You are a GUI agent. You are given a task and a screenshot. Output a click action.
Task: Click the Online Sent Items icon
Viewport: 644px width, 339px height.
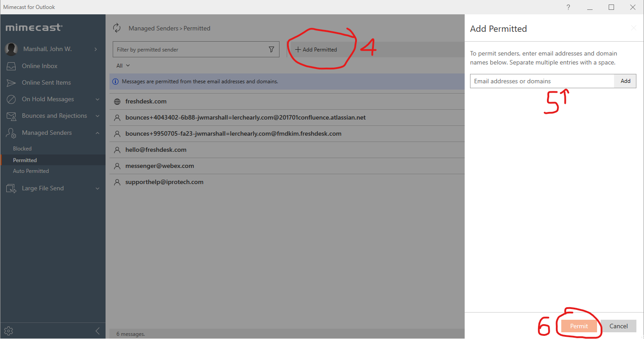pyautogui.click(x=11, y=82)
